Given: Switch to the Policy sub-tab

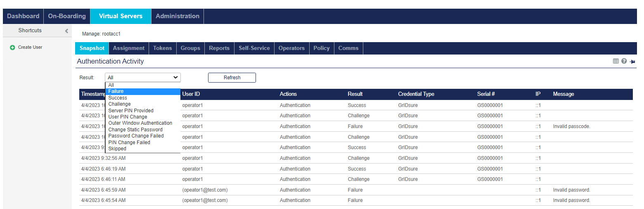Looking at the screenshot, I should tap(321, 48).
